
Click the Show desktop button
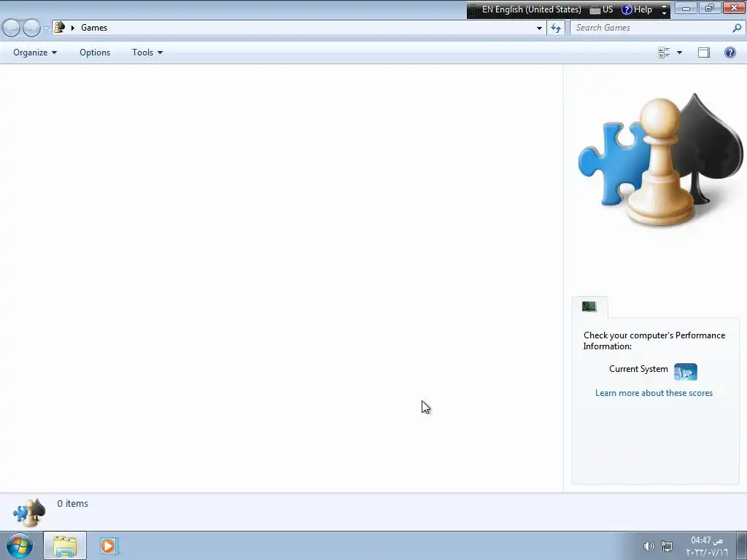[742, 545]
